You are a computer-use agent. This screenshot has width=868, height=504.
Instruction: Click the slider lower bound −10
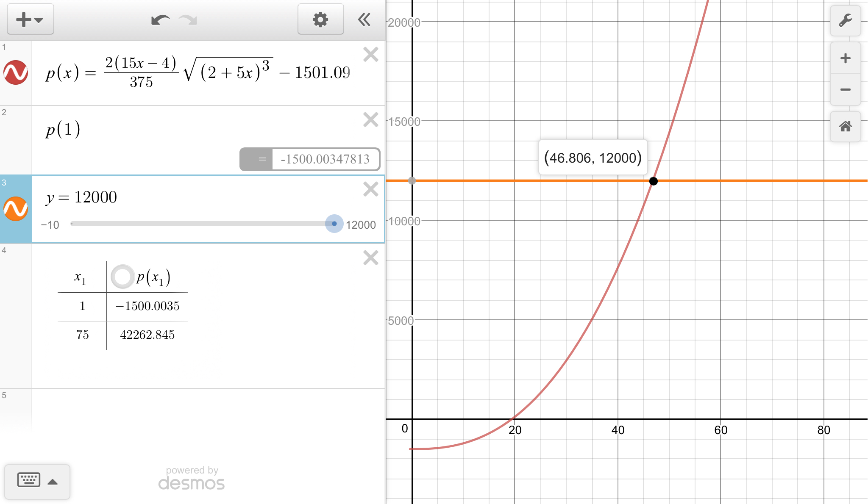(x=50, y=225)
